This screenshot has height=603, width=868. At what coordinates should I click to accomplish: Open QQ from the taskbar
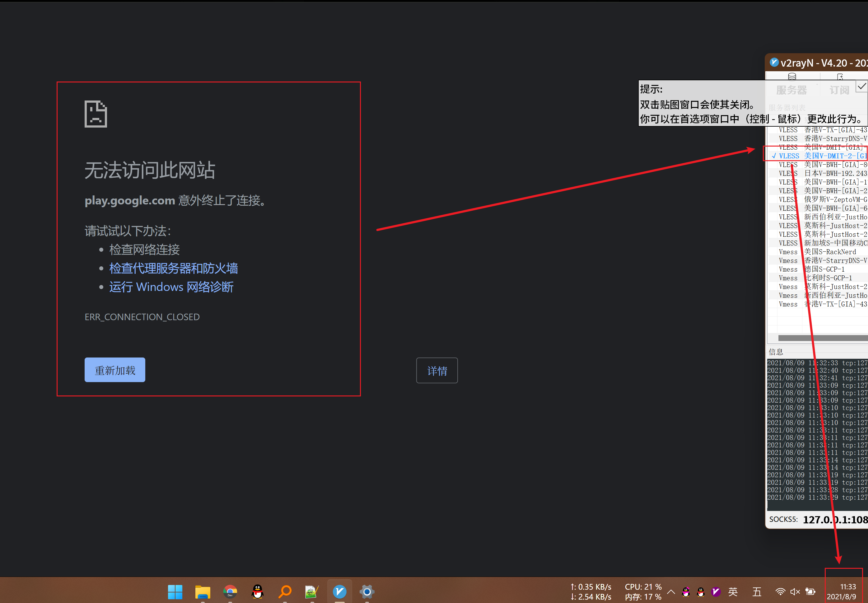pos(257,591)
